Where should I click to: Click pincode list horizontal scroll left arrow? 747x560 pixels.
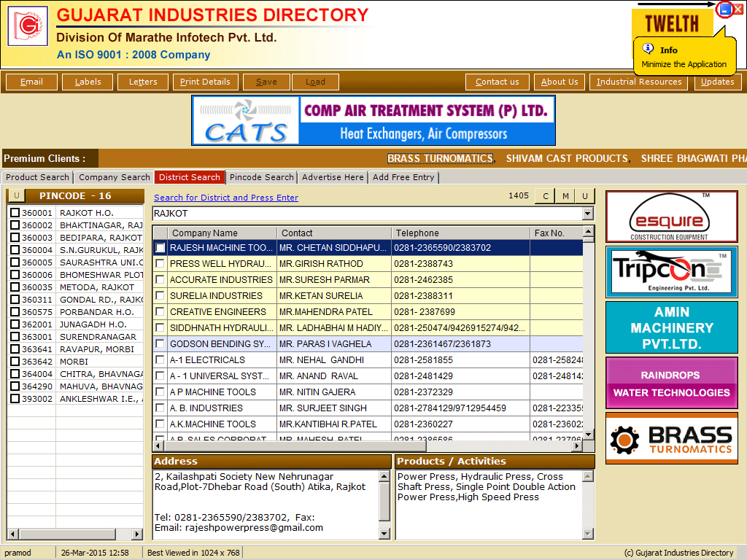click(x=13, y=534)
